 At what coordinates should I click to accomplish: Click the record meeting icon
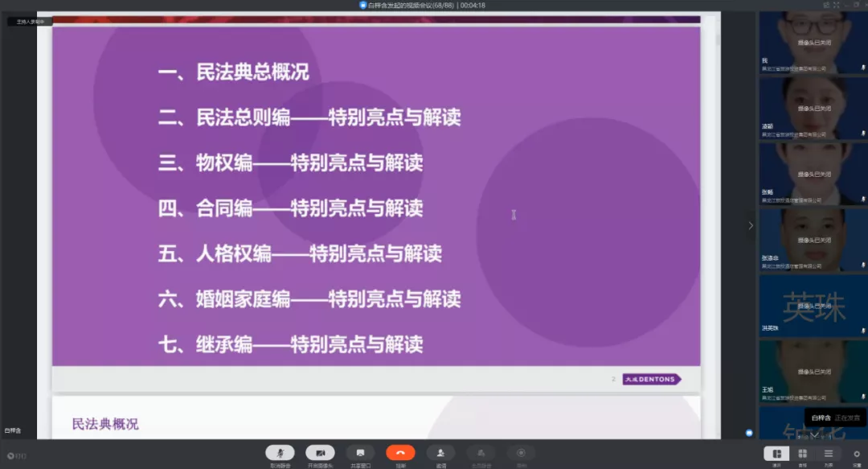521,453
